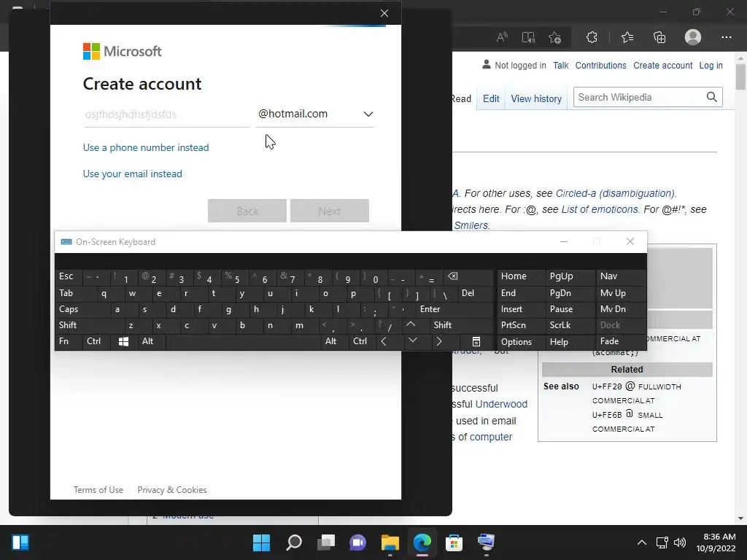Open the Wikipedia Edit tab

coord(491,98)
